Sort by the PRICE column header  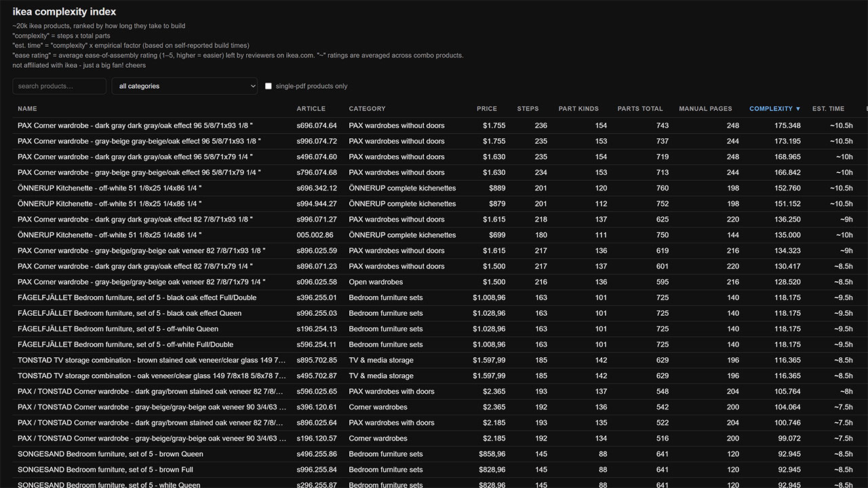coord(487,108)
